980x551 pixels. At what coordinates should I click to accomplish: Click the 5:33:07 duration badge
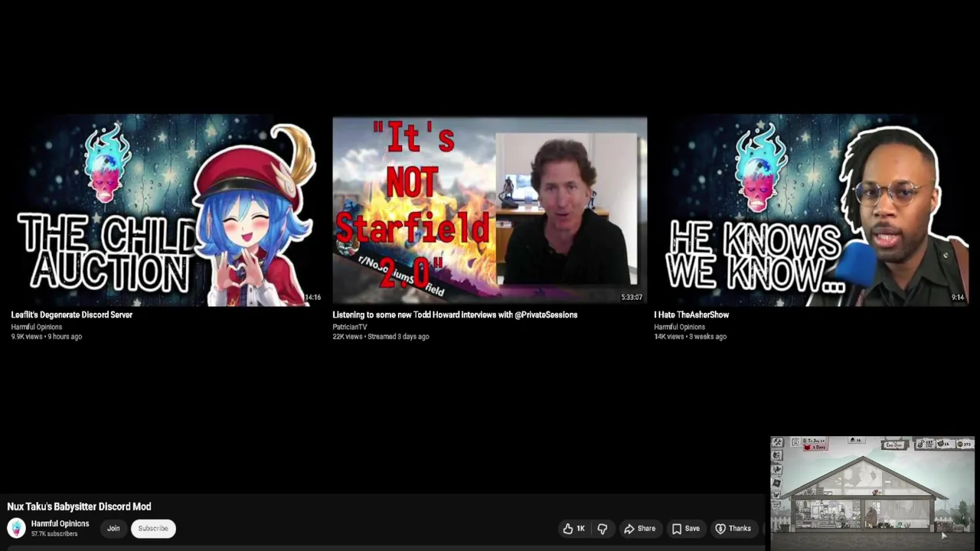click(632, 297)
